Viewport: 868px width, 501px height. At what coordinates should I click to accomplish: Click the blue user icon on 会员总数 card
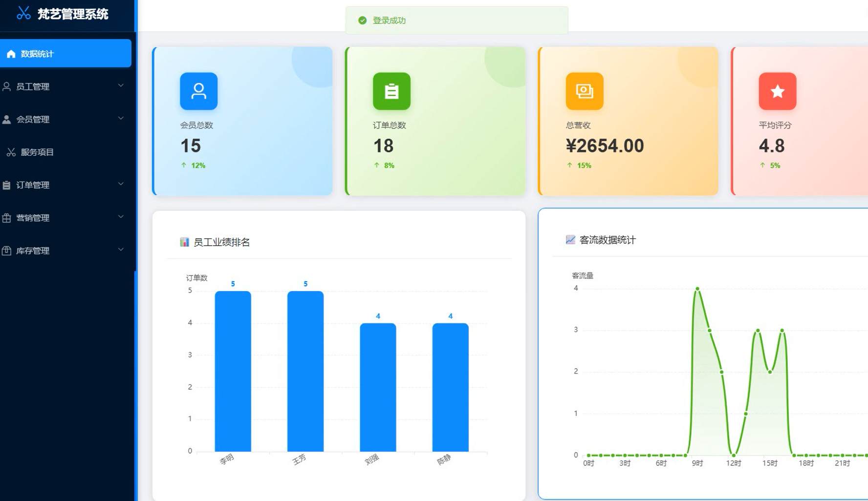coord(198,91)
